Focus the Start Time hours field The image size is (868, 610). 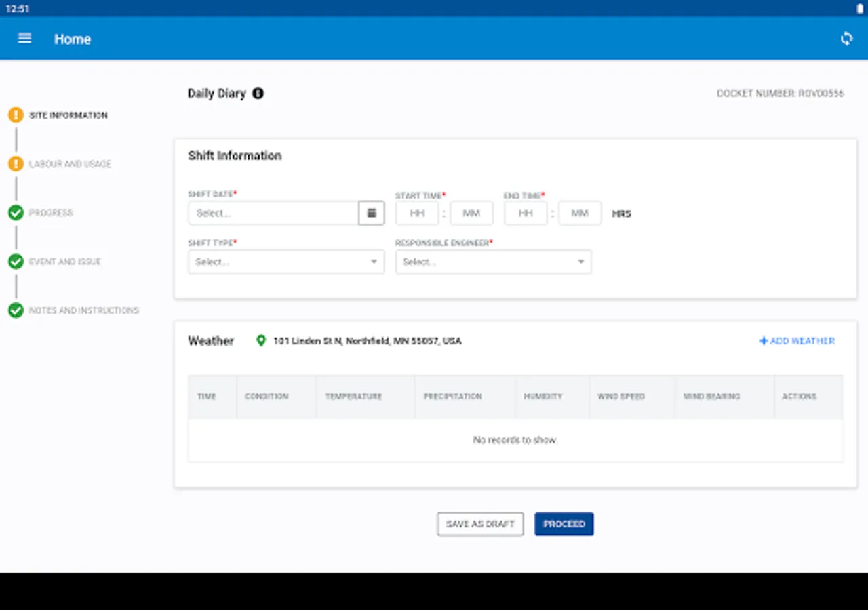tap(417, 213)
